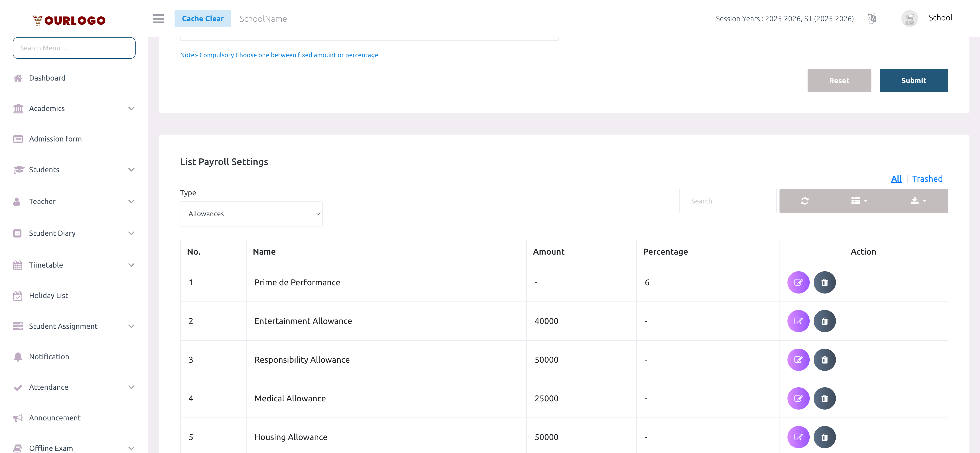Click the Submit button
Viewport: 980px width, 453px height.
[x=914, y=80]
